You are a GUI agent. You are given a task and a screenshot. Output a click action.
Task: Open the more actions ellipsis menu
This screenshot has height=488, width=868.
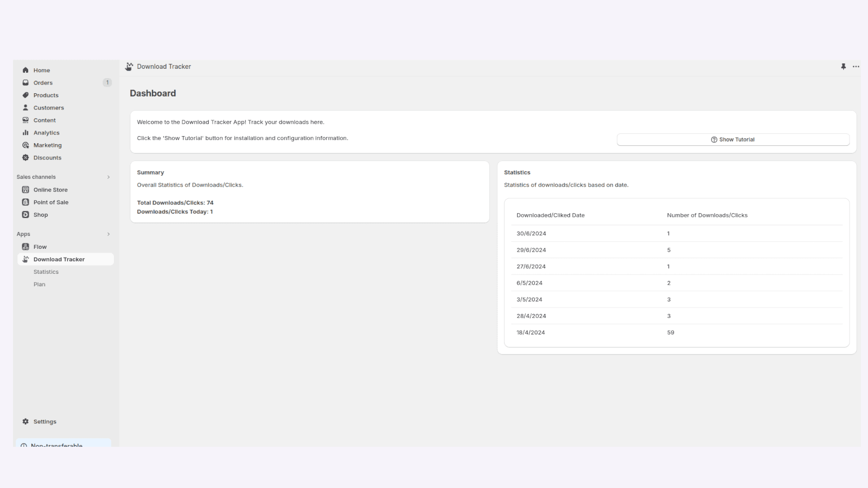click(856, 66)
